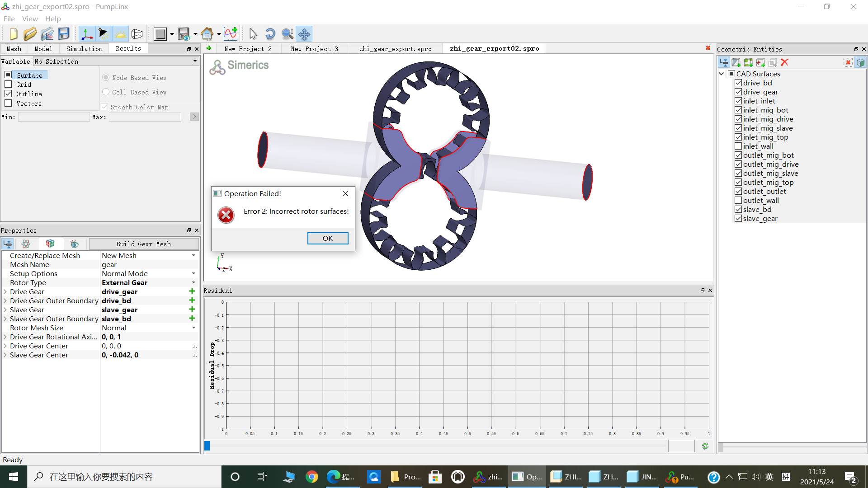Switch to the zhi_gear_export.spro tab
Screen dimensions: 868x488
click(x=396, y=48)
